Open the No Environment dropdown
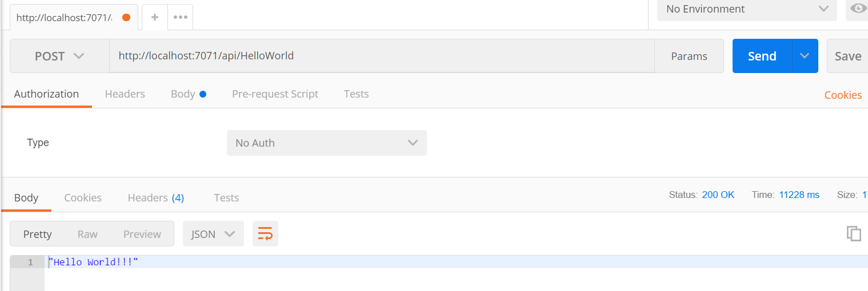 click(x=747, y=9)
